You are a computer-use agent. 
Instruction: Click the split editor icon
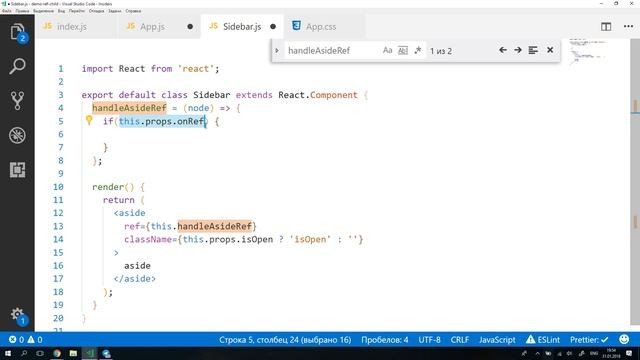[606, 27]
